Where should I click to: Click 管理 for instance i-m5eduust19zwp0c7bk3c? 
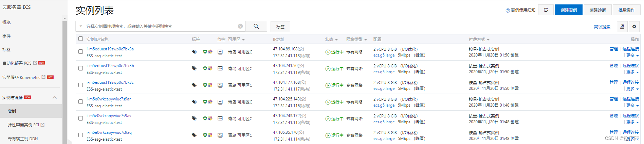click(x=613, y=82)
